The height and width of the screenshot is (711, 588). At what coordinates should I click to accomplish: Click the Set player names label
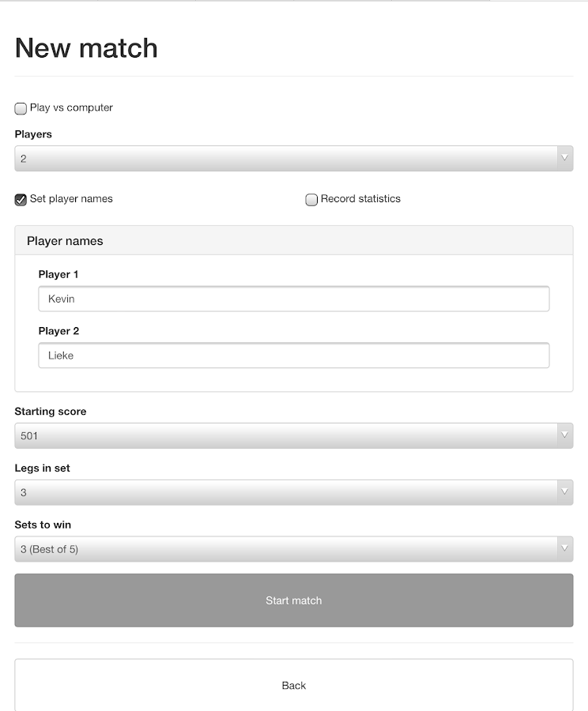pyautogui.click(x=71, y=199)
